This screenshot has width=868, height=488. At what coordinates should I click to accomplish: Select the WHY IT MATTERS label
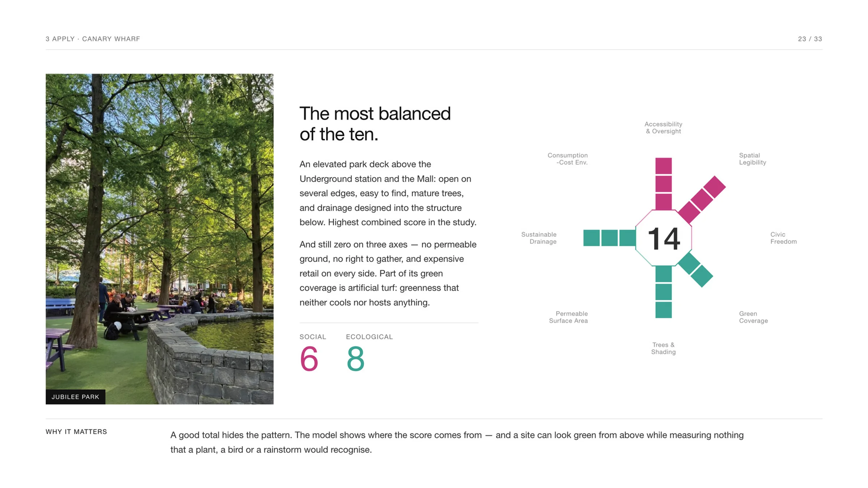[x=76, y=432]
